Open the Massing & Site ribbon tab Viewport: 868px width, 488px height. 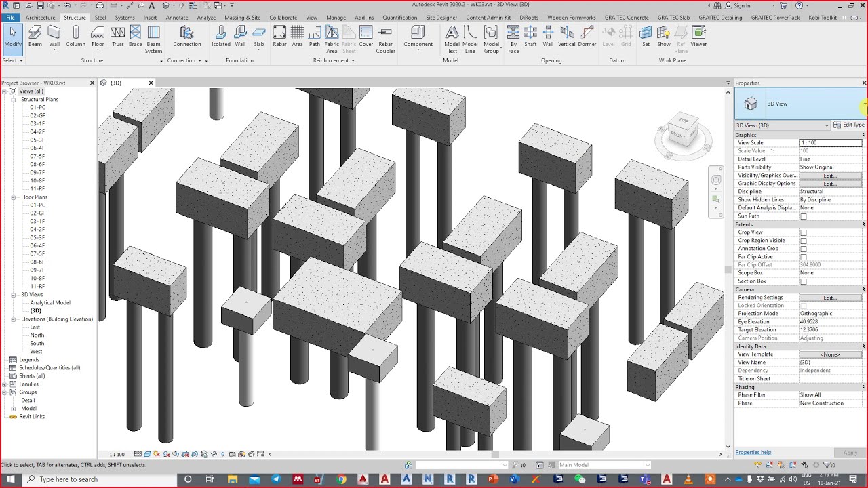(243, 18)
